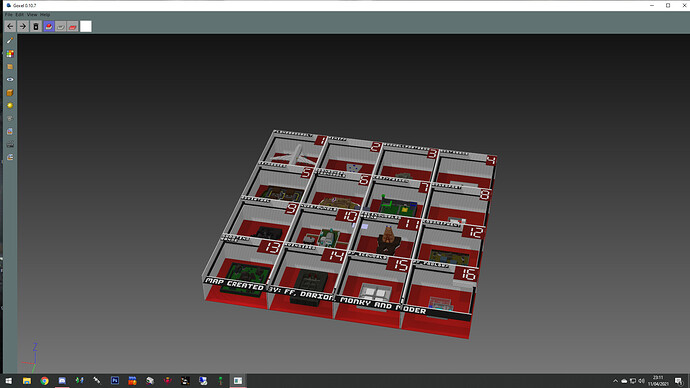Open the Help menu
This screenshot has width=690, height=388.
click(45, 15)
